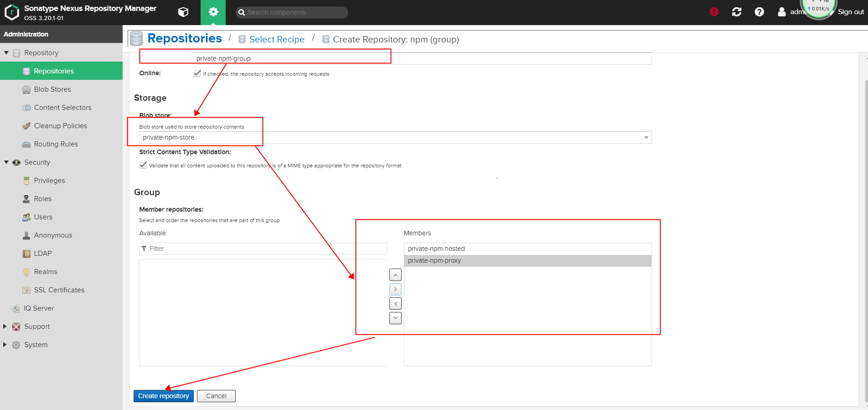This screenshot has height=410, width=868.
Task: Click the Refresh icon in header
Action: tap(737, 12)
